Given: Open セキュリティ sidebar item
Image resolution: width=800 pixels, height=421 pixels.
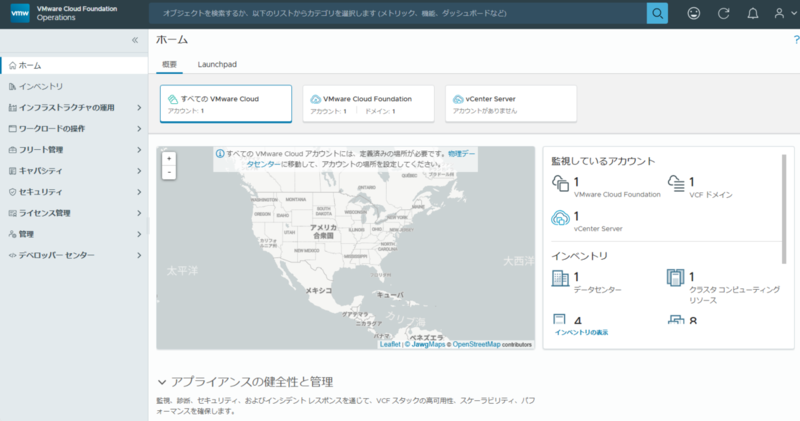Looking at the screenshot, I should pos(74,192).
